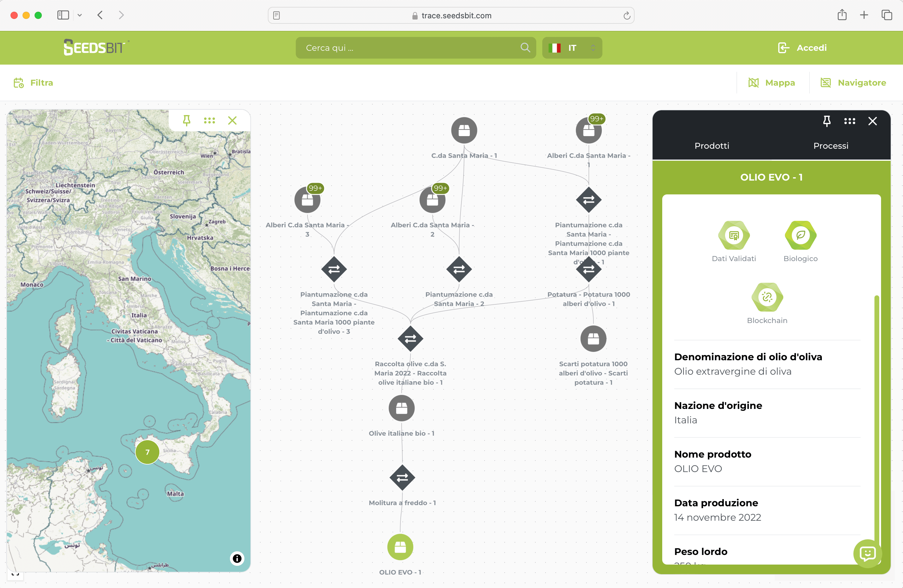Click the Accedi login button
The width and height of the screenshot is (903, 588).
click(802, 47)
